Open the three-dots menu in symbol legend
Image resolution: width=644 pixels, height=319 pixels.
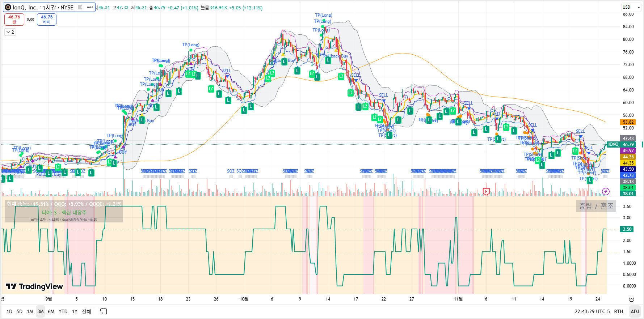[90, 7]
